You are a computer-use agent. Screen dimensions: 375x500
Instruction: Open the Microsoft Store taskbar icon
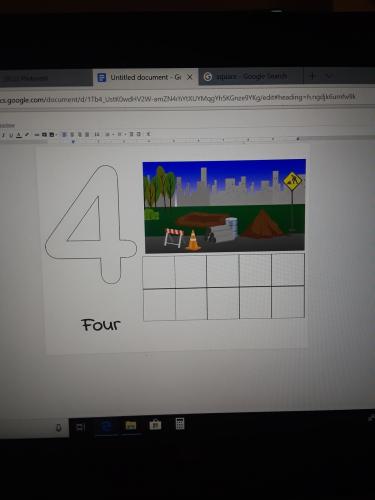[x=155, y=425]
